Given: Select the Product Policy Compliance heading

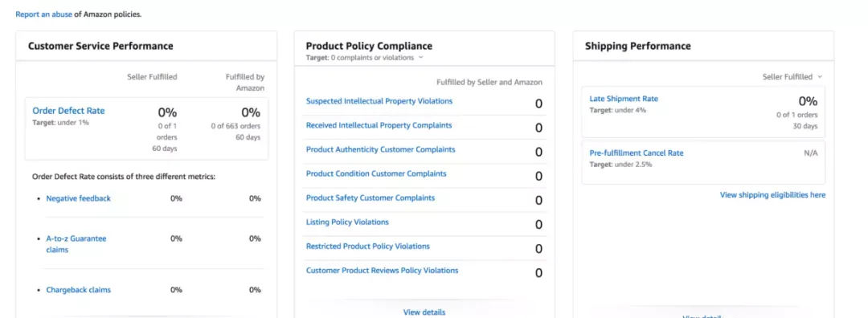Looking at the screenshot, I should point(369,46).
